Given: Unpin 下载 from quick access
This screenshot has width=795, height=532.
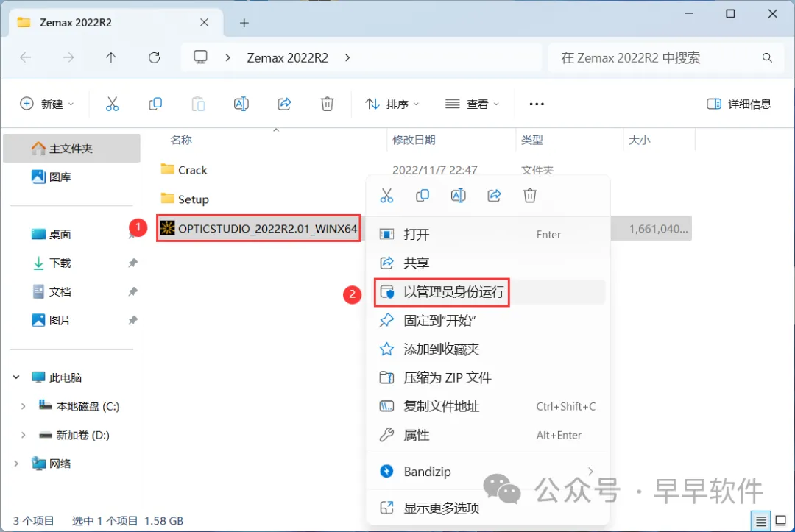Looking at the screenshot, I should coord(132,263).
